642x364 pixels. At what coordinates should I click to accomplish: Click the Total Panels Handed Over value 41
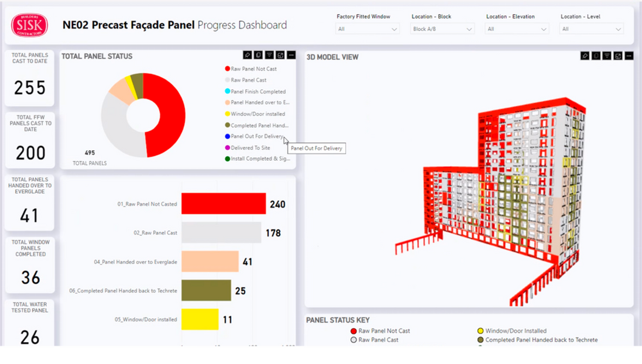point(29,215)
